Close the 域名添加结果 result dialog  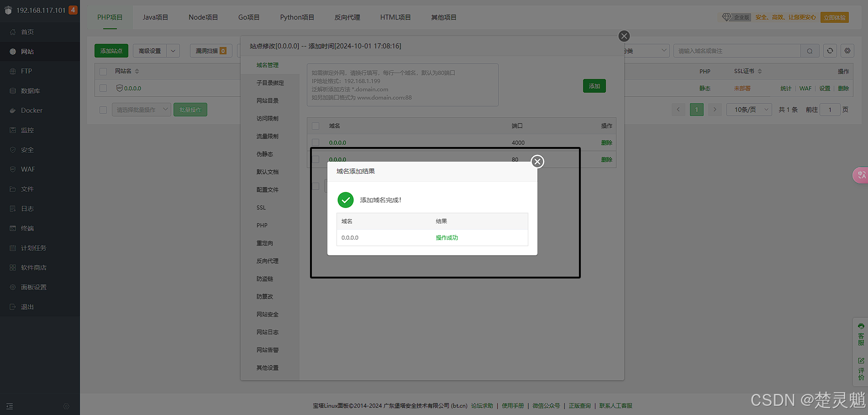(537, 161)
